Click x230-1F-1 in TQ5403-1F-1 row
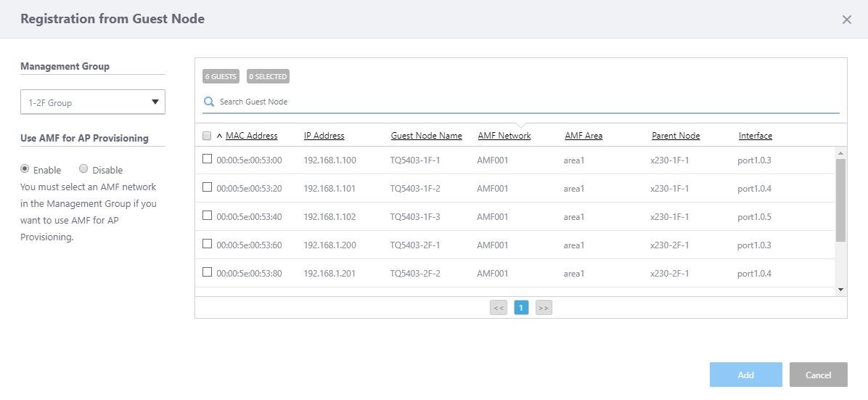 pyautogui.click(x=670, y=160)
